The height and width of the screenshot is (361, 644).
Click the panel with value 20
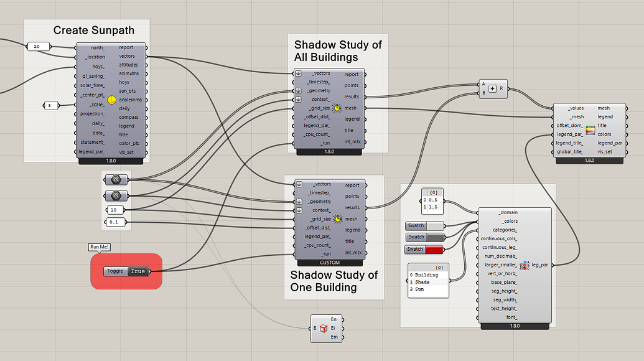39,47
